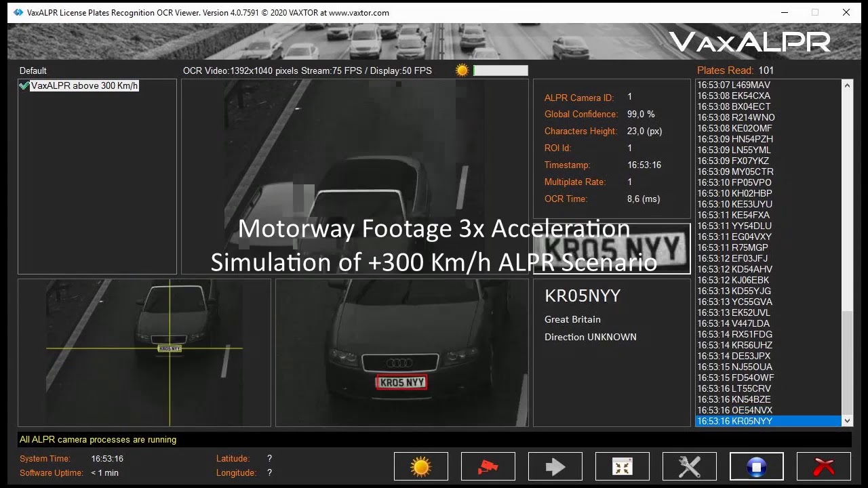Toggle the VaxALPR above 300 Km/h checkbox
This screenshot has width=868, height=488.
(x=24, y=86)
